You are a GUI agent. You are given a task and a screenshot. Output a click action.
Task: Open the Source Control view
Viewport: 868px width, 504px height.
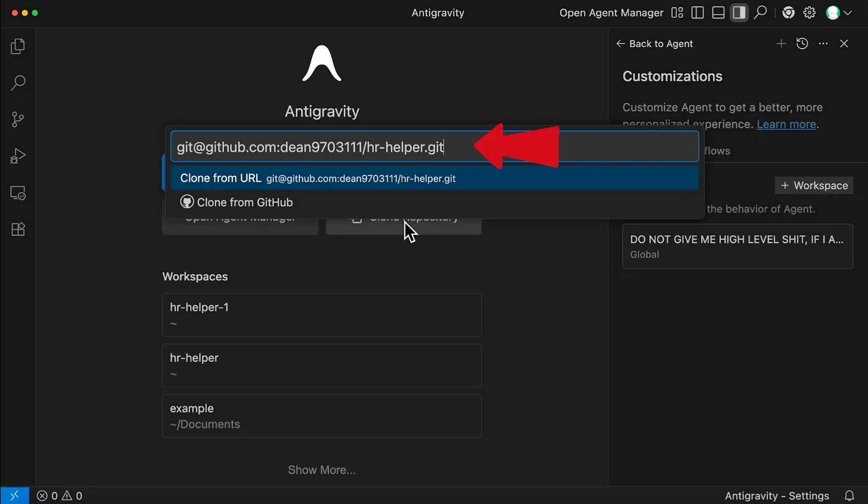(18, 119)
